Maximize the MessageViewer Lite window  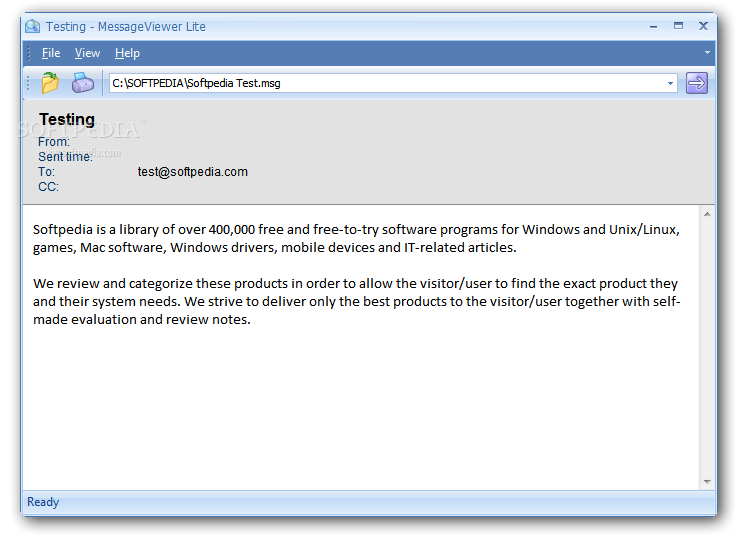coord(678,26)
